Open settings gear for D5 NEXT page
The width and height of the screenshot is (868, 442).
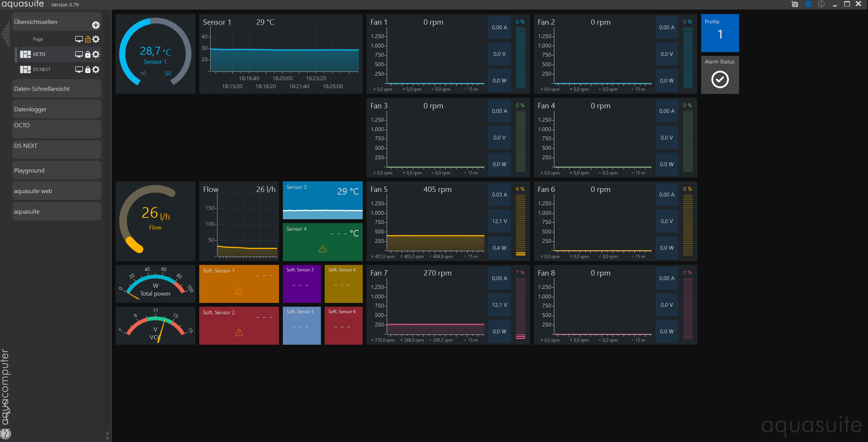coord(96,70)
